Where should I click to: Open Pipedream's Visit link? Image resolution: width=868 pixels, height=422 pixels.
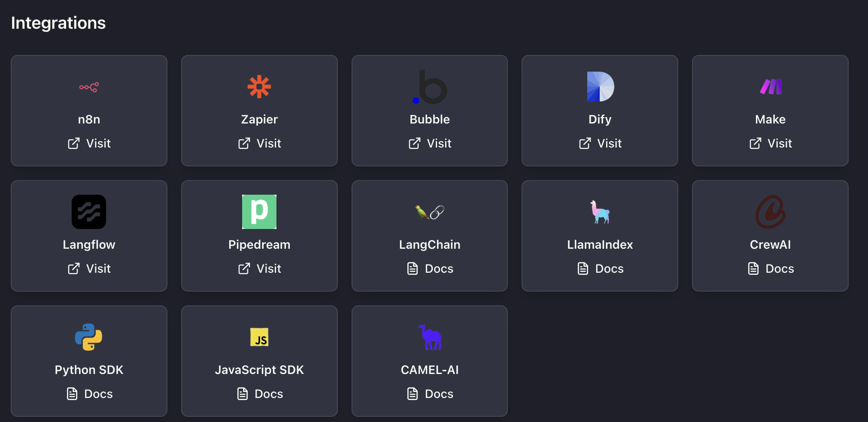tap(259, 268)
